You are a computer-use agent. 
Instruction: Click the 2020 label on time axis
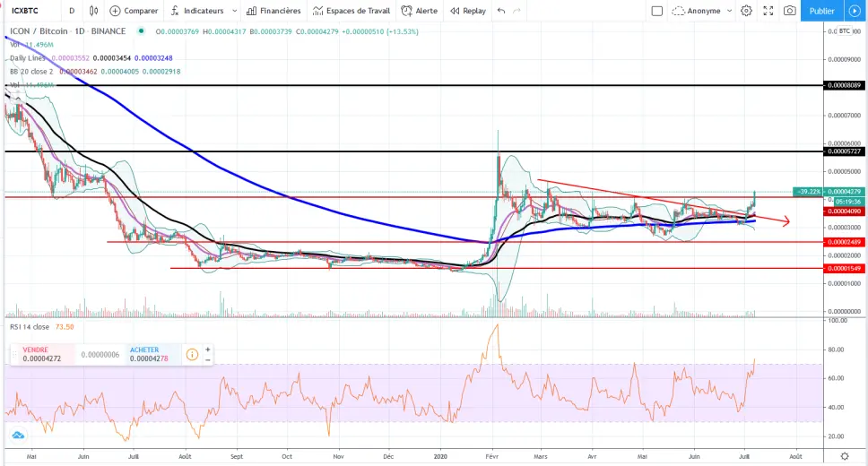point(440,457)
